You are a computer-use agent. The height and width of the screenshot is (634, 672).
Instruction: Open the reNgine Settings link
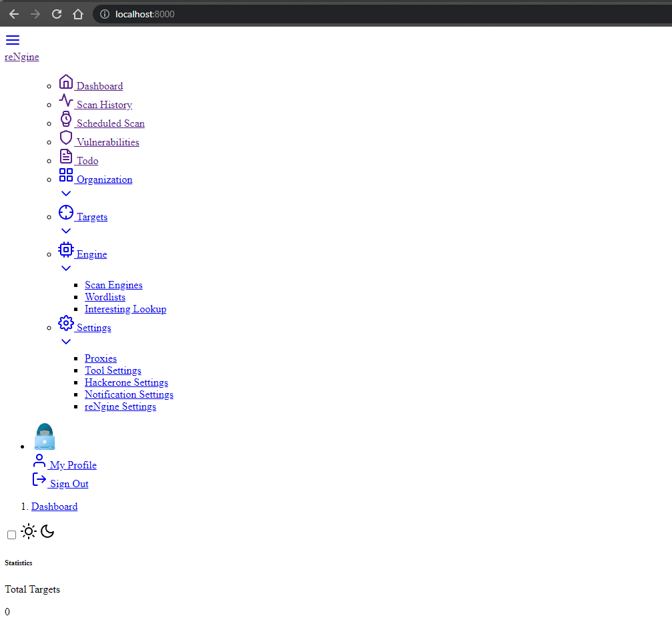[120, 406]
